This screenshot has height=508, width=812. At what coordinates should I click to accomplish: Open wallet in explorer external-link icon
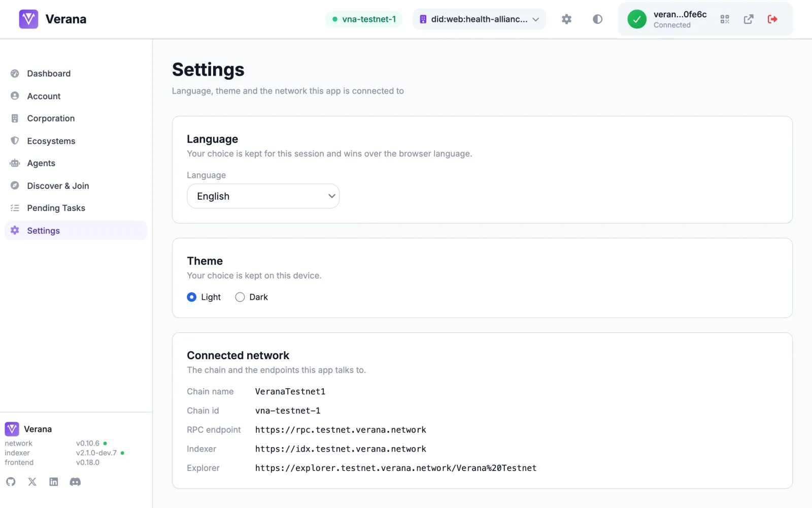(x=749, y=19)
